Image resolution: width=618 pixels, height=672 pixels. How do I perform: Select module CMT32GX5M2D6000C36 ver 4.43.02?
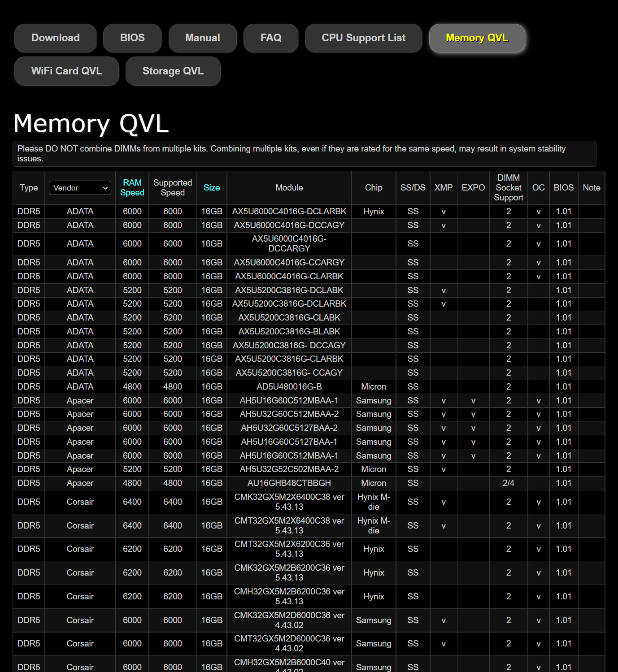[289, 644]
